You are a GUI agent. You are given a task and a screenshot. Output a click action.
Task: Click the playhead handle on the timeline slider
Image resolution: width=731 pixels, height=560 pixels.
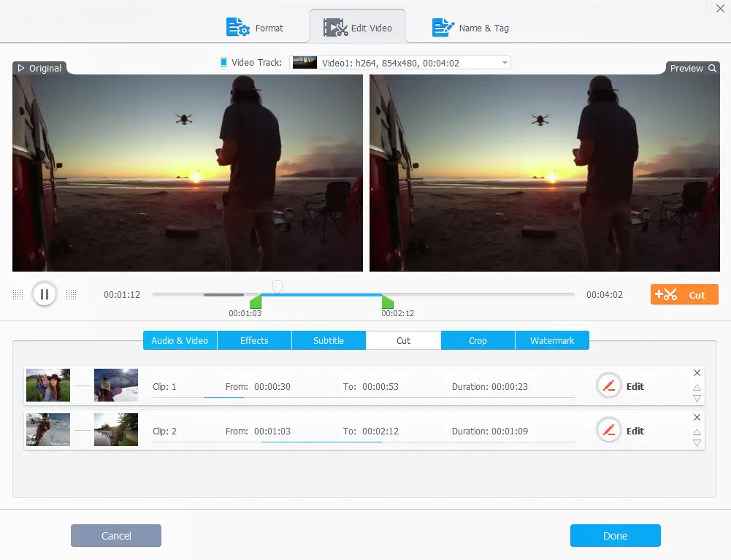pyautogui.click(x=277, y=286)
